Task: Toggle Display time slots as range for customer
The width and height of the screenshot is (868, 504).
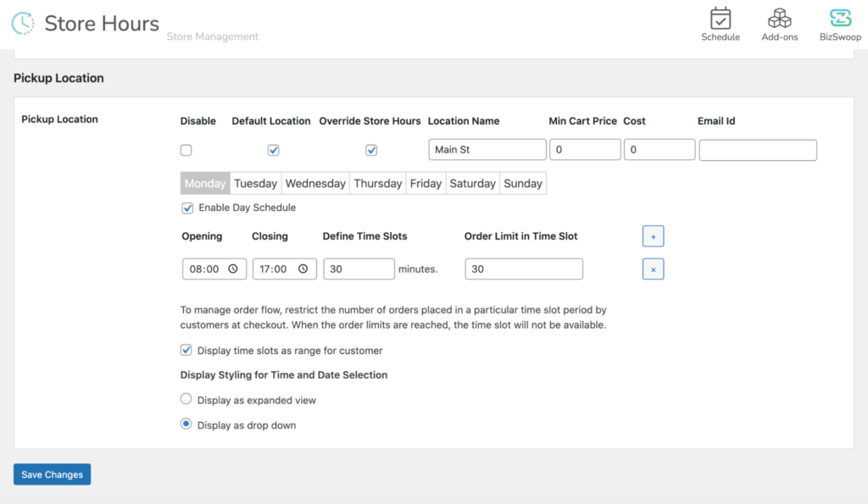Action: [x=186, y=350]
